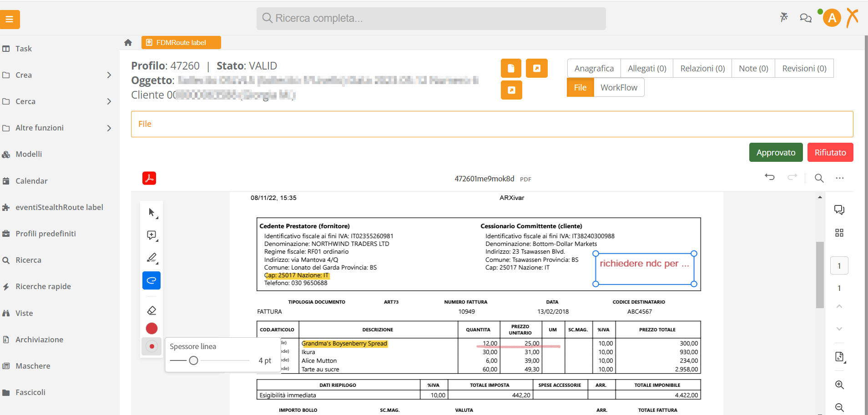Redo the annotation action
868x415 pixels.
tap(792, 177)
